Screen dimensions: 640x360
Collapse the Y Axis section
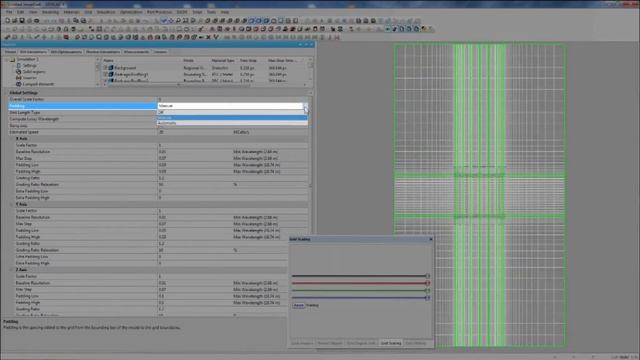(x=12, y=204)
